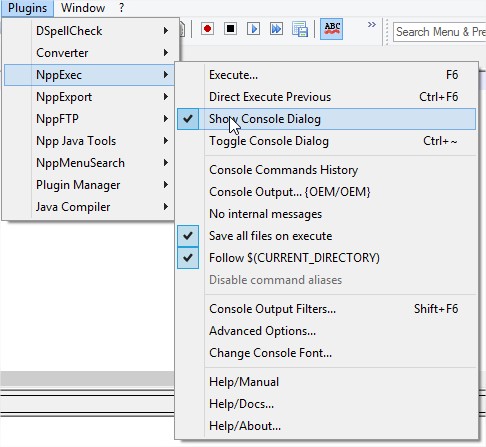The image size is (486, 447).
Task: Toggle Console Commands History option
Action: pyautogui.click(x=327, y=170)
